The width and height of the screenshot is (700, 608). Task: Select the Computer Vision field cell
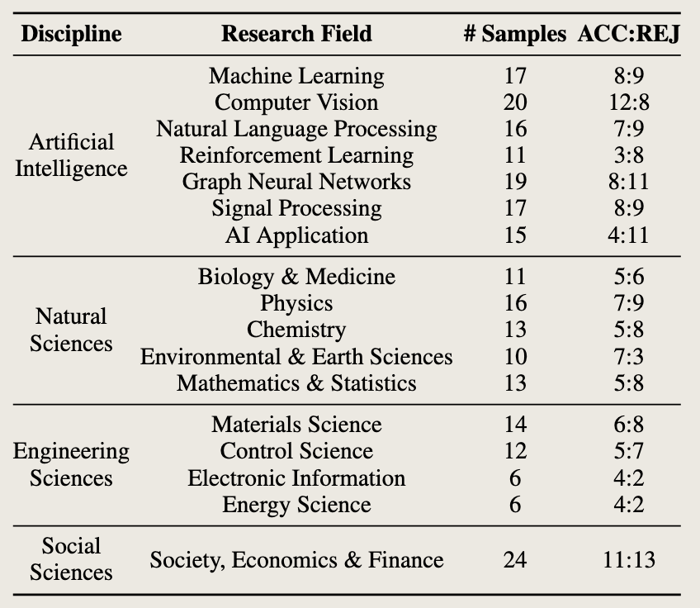point(296,102)
